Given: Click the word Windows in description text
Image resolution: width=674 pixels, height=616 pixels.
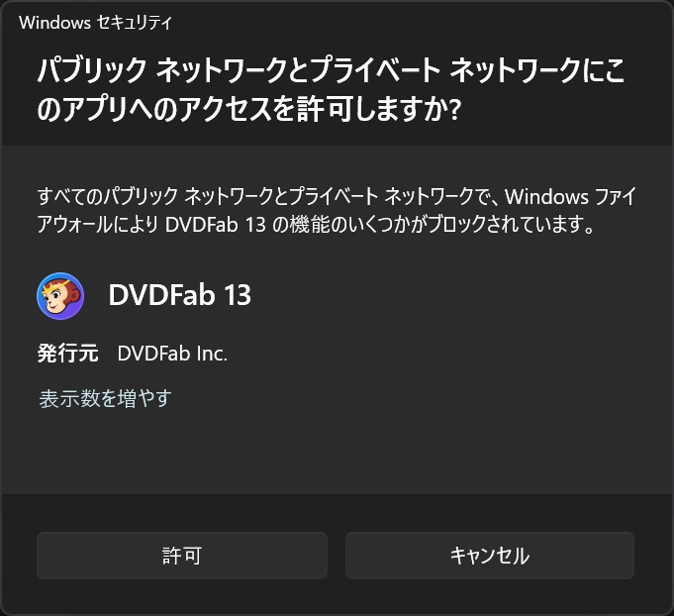Looking at the screenshot, I should [x=546, y=197].
